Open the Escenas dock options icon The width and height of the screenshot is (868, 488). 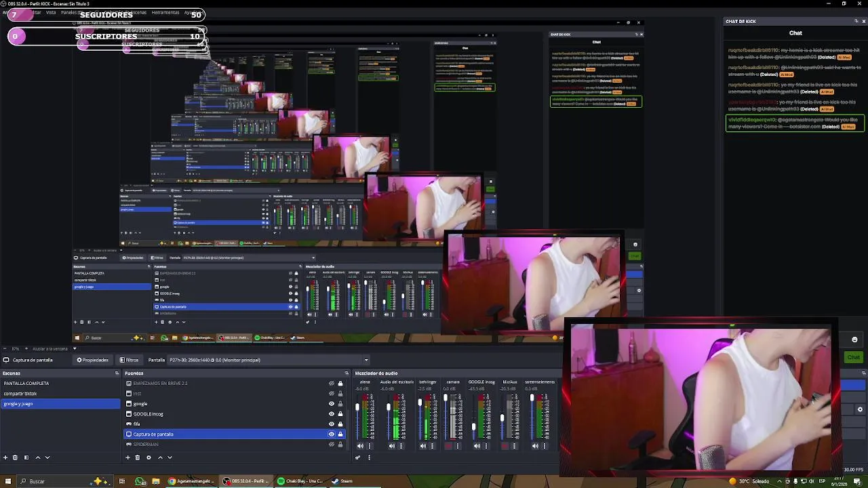point(117,373)
